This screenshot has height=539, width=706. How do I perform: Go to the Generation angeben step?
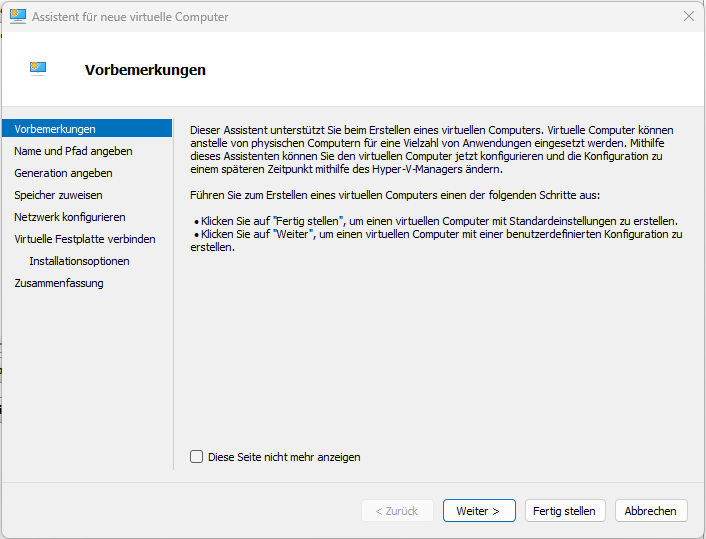(x=63, y=173)
